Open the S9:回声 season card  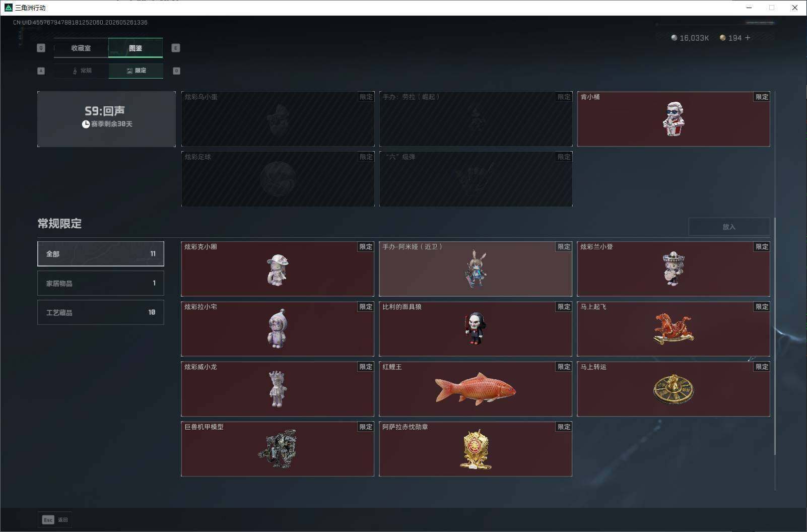[106, 119]
